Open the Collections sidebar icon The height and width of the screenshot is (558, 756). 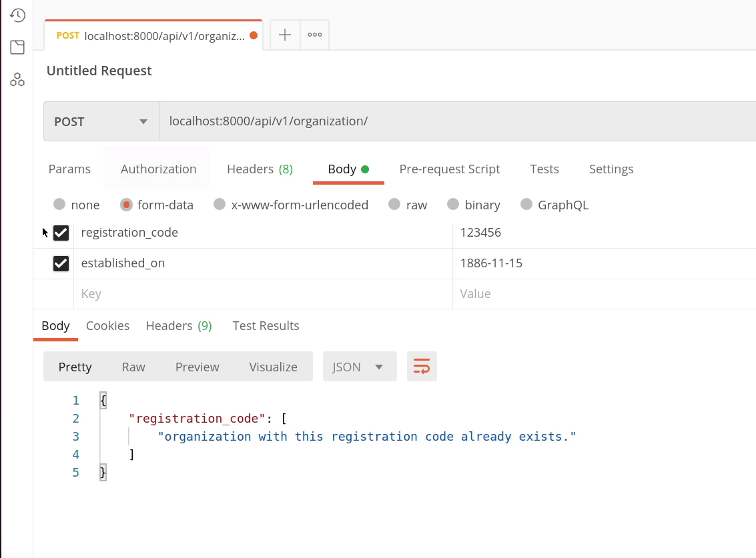click(x=17, y=47)
